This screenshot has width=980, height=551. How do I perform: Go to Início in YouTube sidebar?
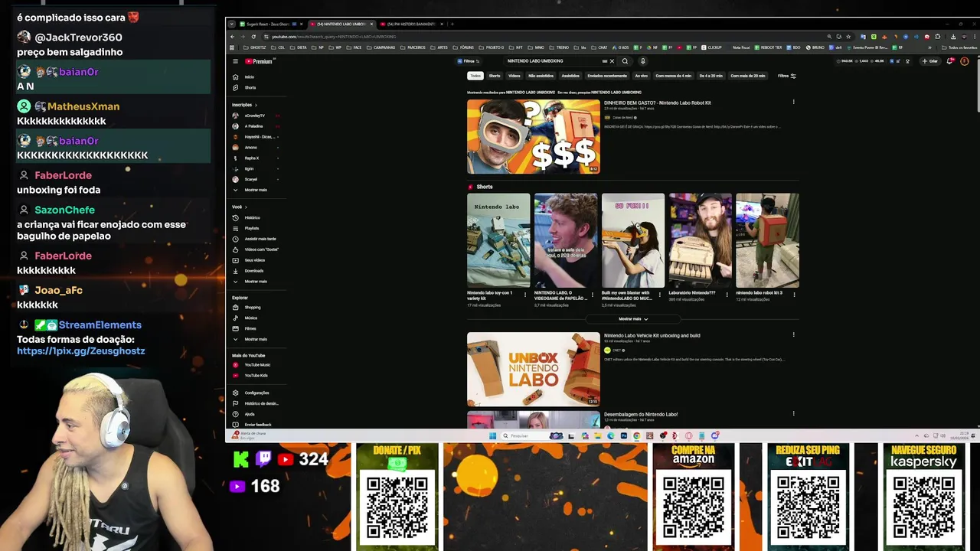pos(250,77)
